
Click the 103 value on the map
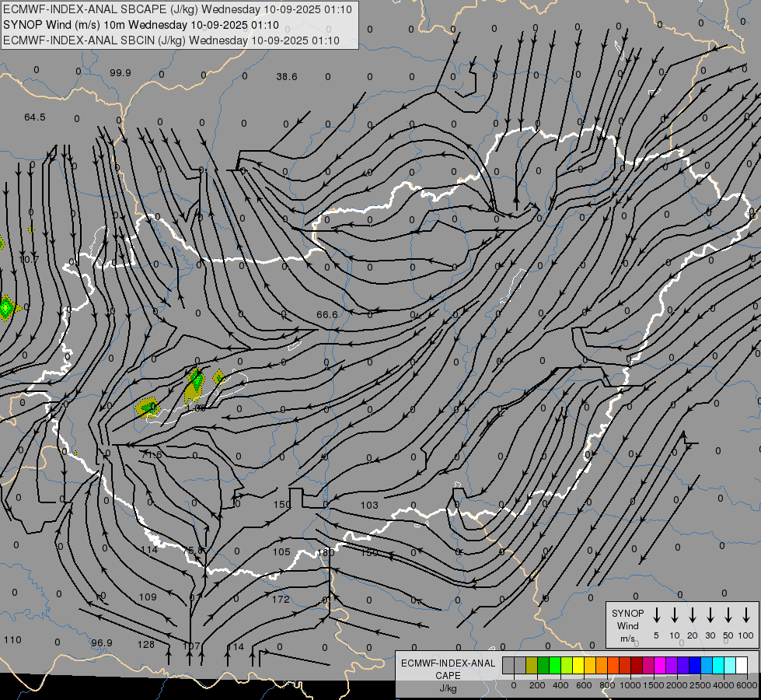coord(369,506)
